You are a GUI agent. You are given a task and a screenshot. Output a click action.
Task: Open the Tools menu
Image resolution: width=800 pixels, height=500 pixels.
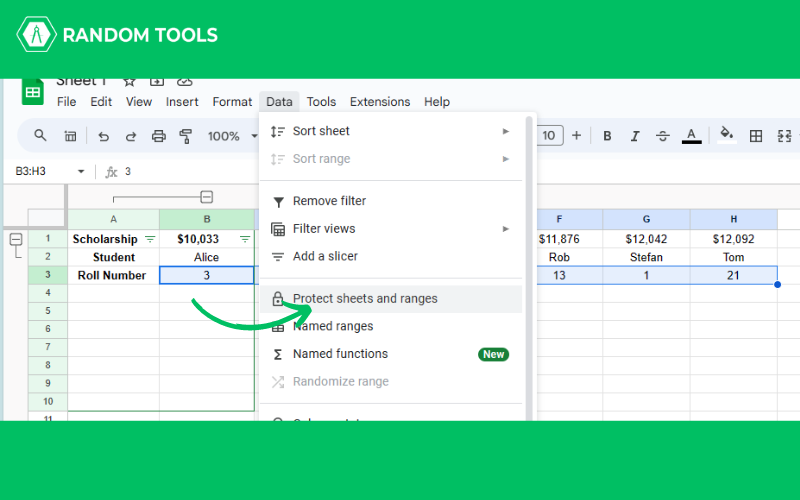pyautogui.click(x=321, y=102)
